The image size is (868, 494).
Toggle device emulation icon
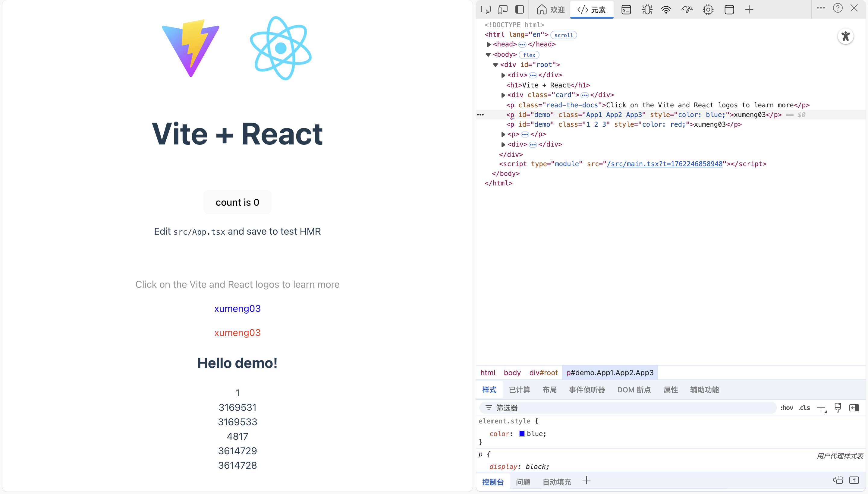502,10
